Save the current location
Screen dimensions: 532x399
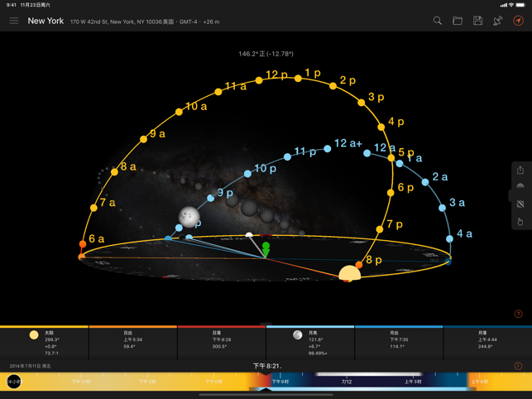point(477,21)
